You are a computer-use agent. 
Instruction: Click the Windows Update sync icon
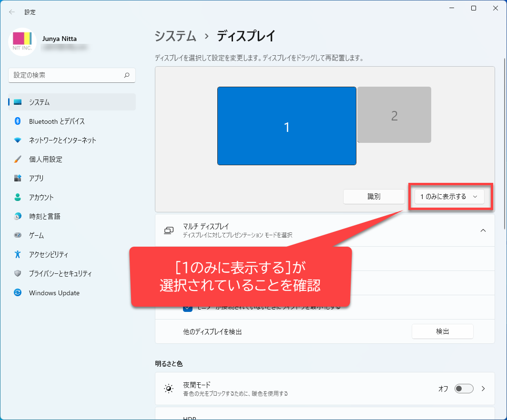point(18,293)
